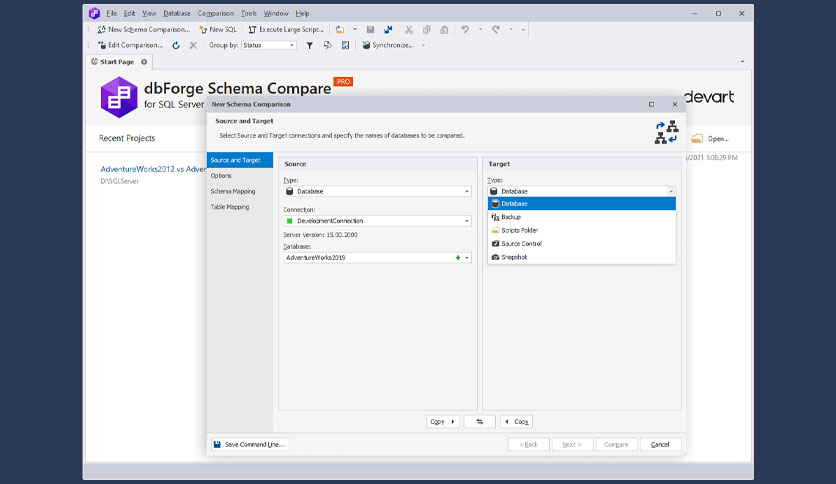Click New Schema Comparison toolbar button
Viewport: 836px width, 484px height.
click(x=143, y=29)
